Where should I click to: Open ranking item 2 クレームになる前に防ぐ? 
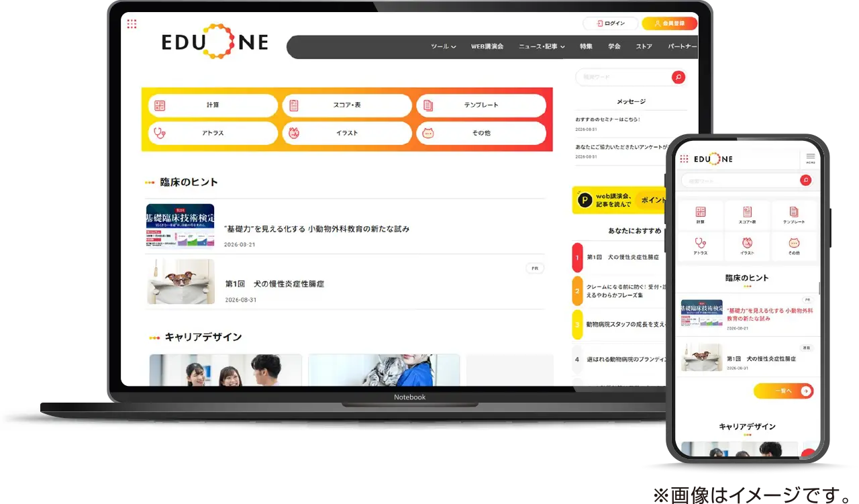tap(619, 291)
